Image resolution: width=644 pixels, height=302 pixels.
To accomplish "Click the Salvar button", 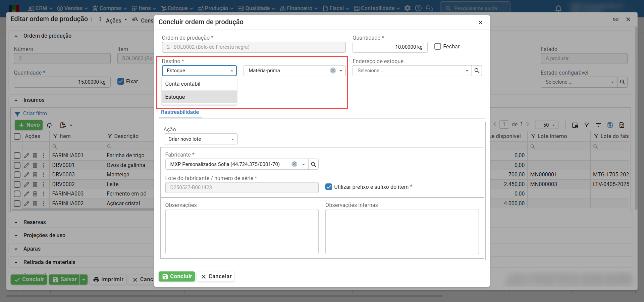I will pos(64,279).
